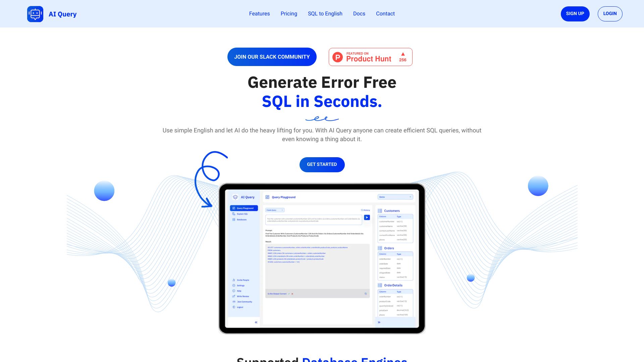The height and width of the screenshot is (362, 644).
Task: Click the AI Query robot/bot icon
Action: pyautogui.click(x=35, y=14)
